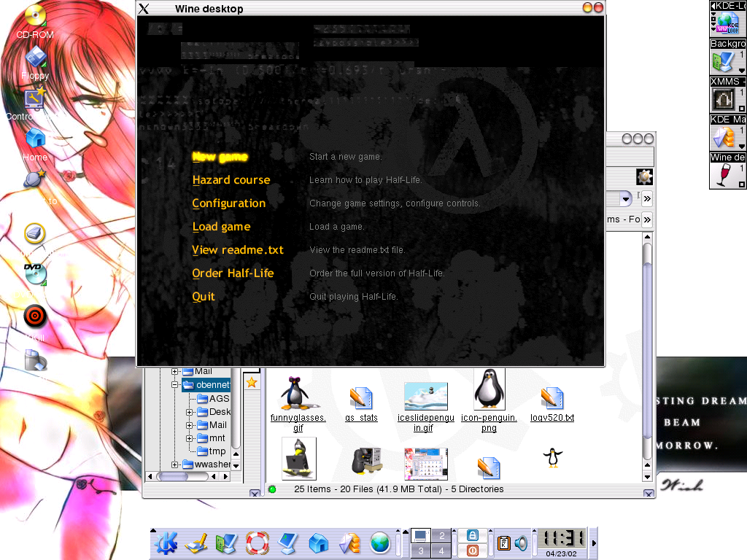Expand the location toolbar overflow chevron
747x560 pixels.
click(x=647, y=198)
